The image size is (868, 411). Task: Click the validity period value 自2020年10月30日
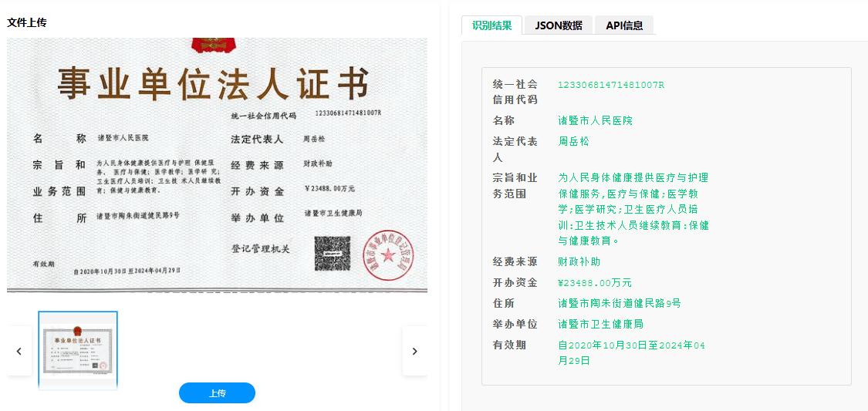[631, 353]
